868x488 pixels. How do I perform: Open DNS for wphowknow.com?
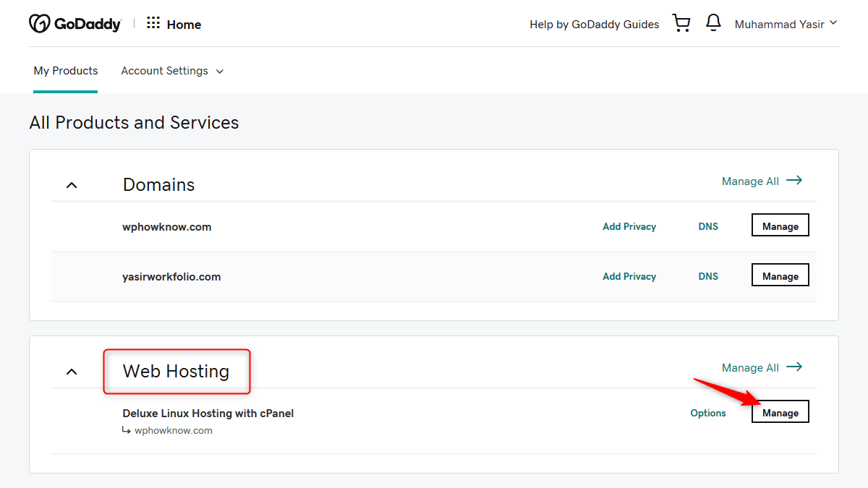click(x=708, y=226)
